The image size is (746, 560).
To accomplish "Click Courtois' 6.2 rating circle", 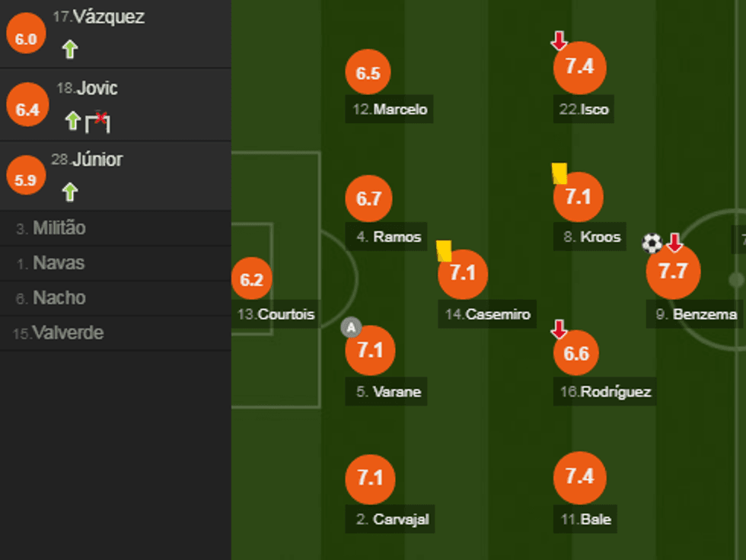I will coord(251,279).
